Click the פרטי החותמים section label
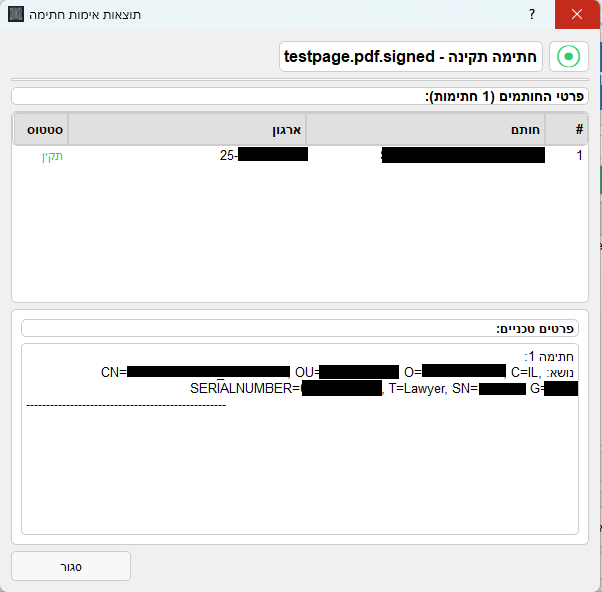This screenshot has height=592, width=602. coord(505,97)
